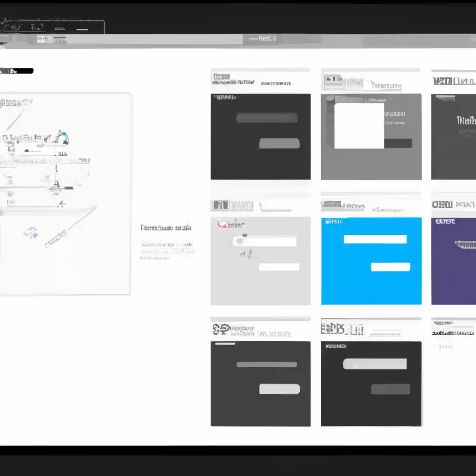This screenshot has height=476, width=476.
Task: Click the underlined link above the gray card
Action: click(386, 86)
